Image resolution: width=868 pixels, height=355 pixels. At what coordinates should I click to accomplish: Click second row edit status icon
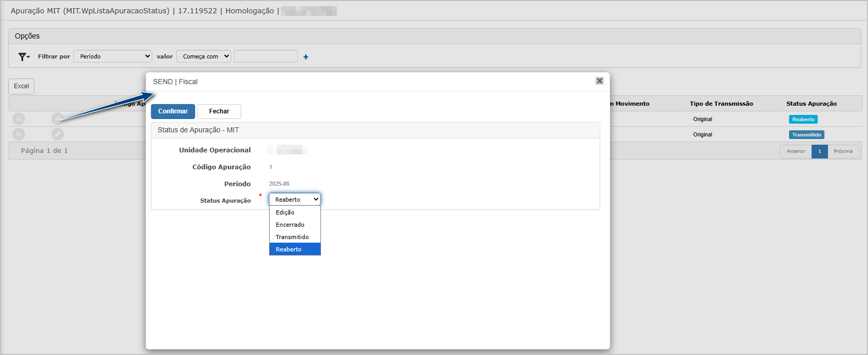(x=57, y=134)
